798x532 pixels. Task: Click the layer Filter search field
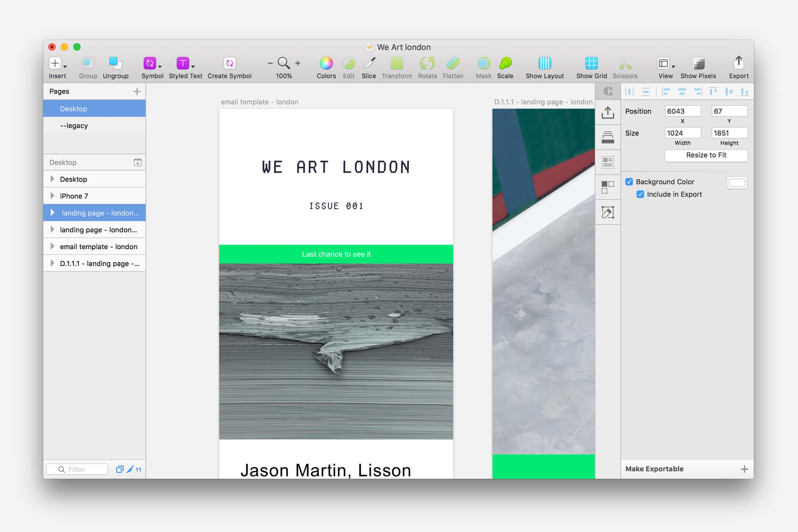point(77,469)
